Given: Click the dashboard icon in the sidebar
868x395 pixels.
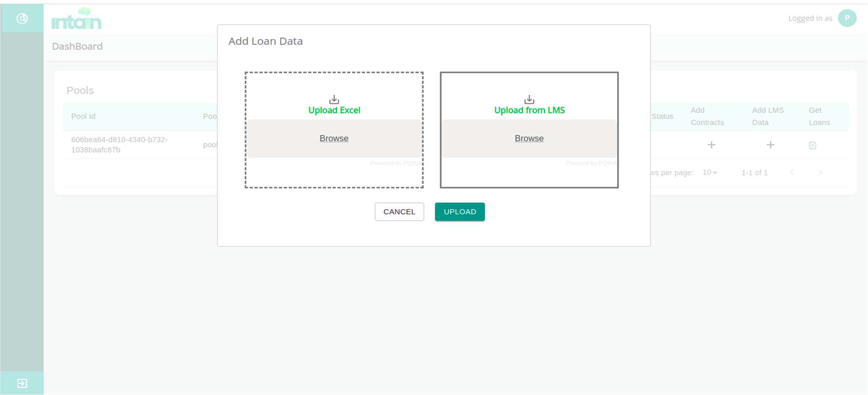Looking at the screenshot, I should 22,18.
